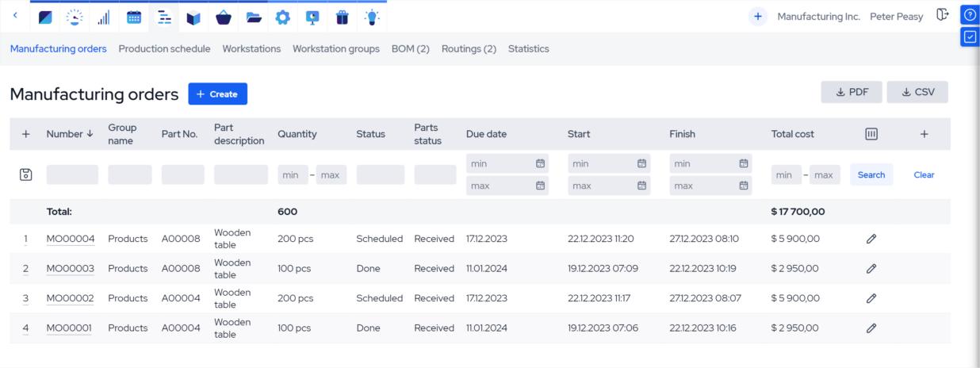Switch to the Production schedule tab

click(164, 49)
